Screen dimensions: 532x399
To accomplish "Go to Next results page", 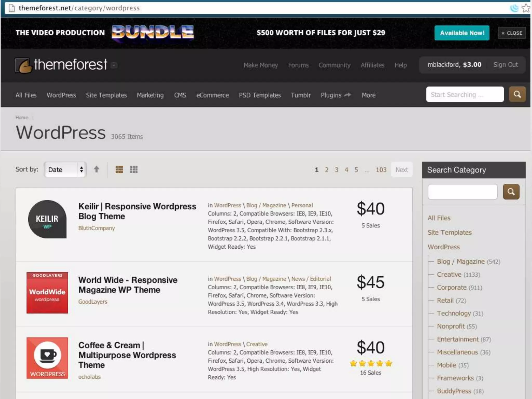I will [x=401, y=170].
